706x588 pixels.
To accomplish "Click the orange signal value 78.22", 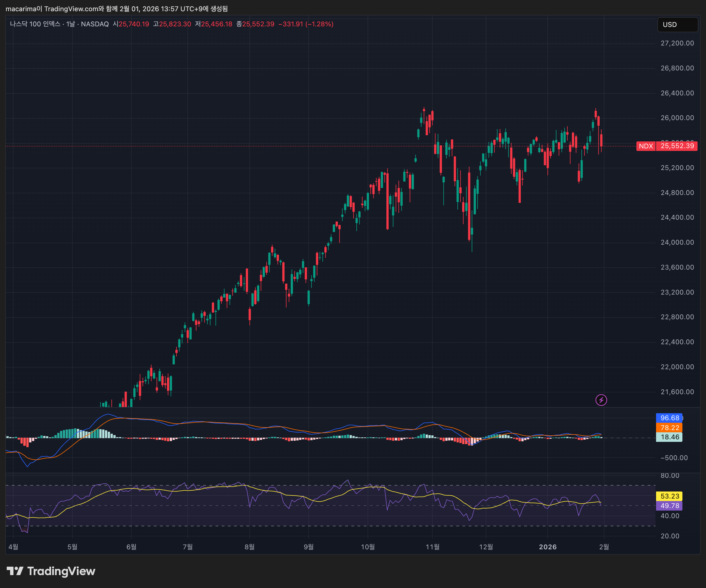I will tap(669, 428).
